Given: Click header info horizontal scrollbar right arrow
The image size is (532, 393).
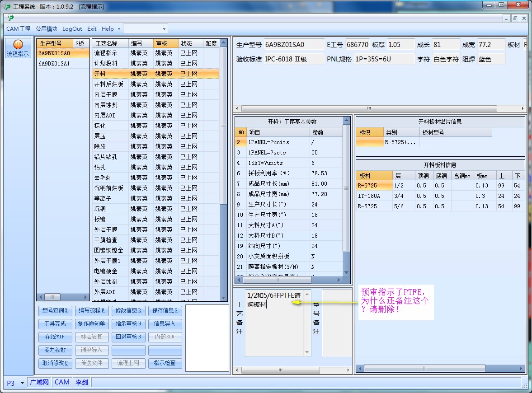Looking at the screenshot, I should tap(523, 108).
